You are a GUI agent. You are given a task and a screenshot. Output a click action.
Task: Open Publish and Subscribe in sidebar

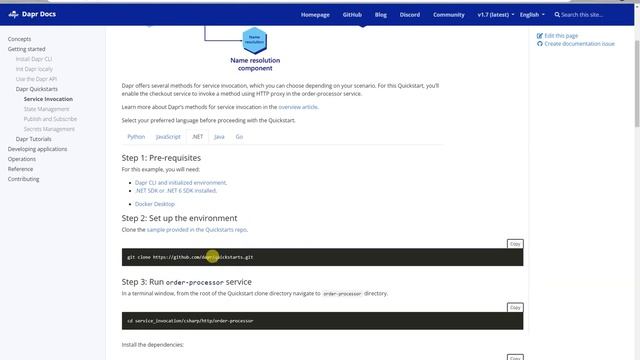click(x=50, y=119)
